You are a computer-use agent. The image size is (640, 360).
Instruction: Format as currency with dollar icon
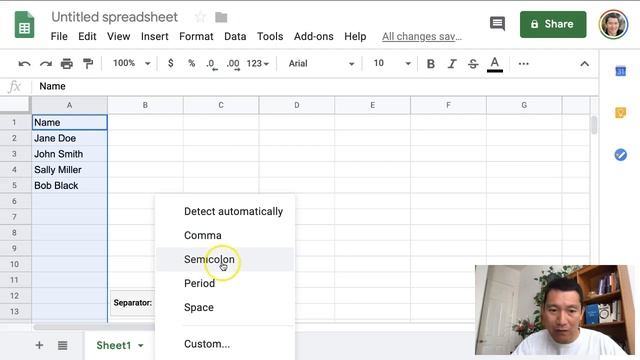click(171, 63)
